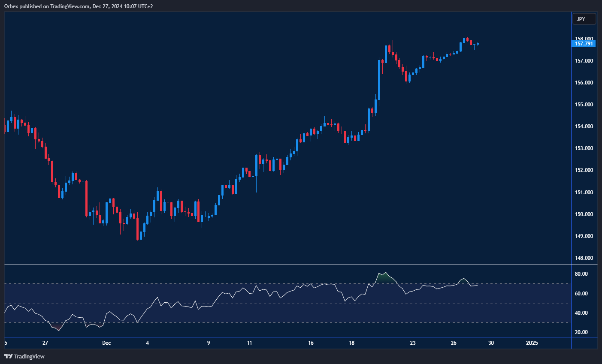
Task: Click the most recent candle beside 157.791
Action: click(478, 44)
